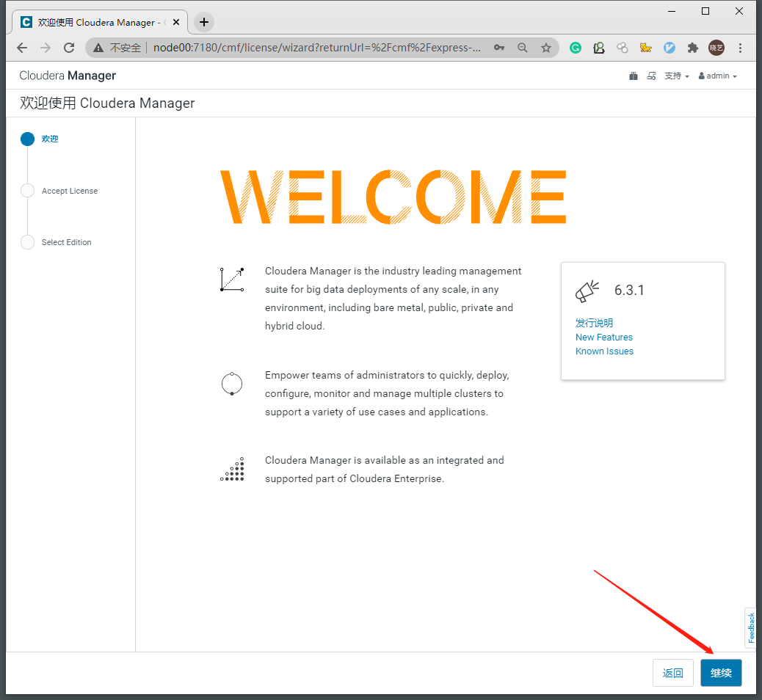Click the Cloudera Manager logo
The width and height of the screenshot is (762, 700).
68,76
